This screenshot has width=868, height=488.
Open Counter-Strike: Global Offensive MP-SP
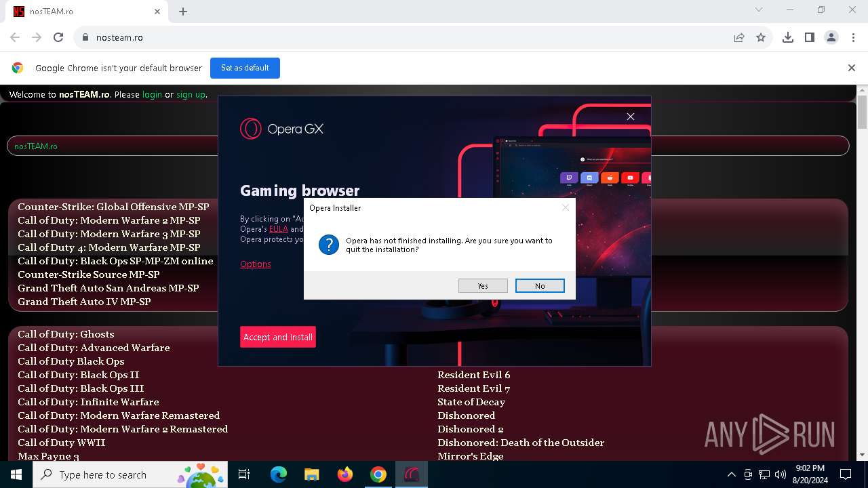point(113,207)
